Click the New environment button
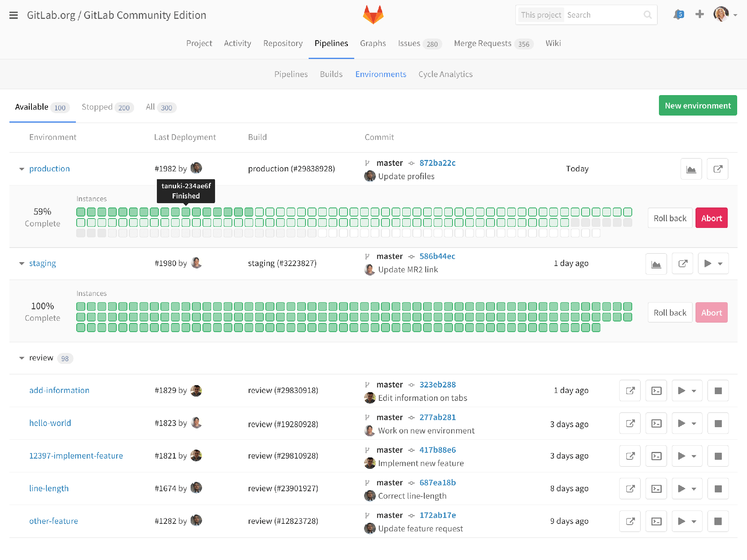747x560 pixels. (x=697, y=105)
